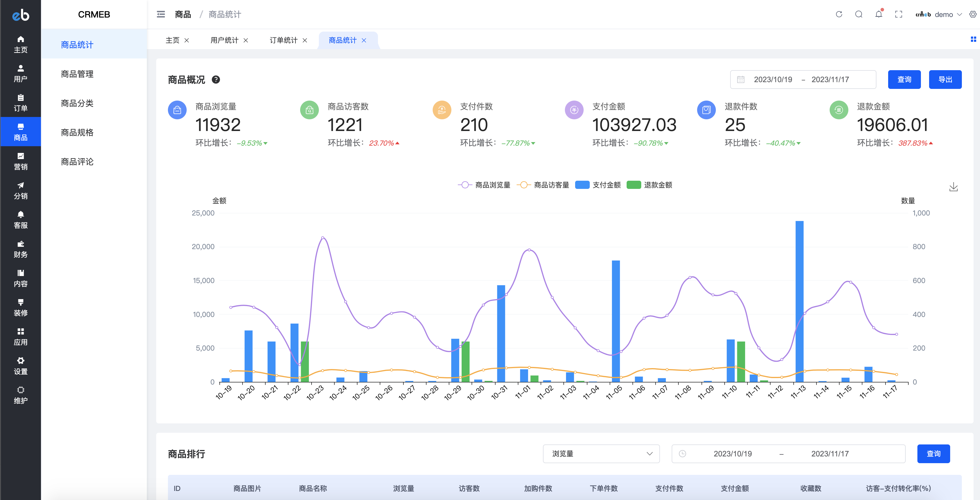The width and height of the screenshot is (980, 500).
Task: Click the 浏览量 column header
Action: click(x=403, y=488)
